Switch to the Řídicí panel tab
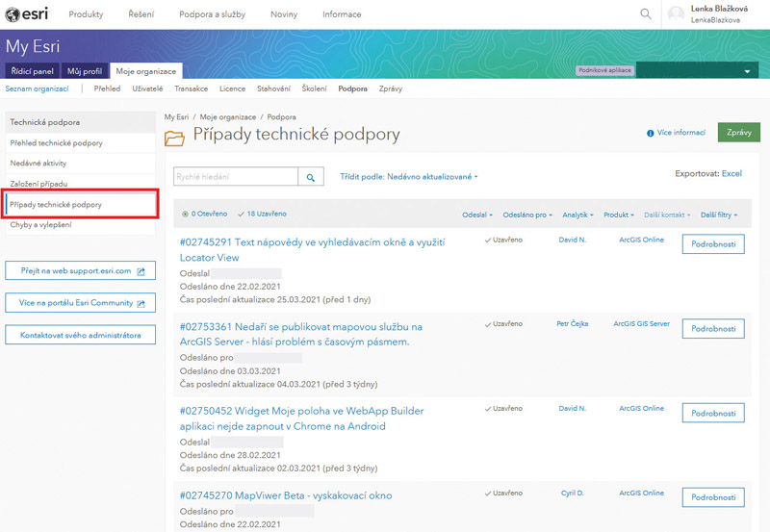Viewport: 770px width, 532px height. pyautogui.click(x=32, y=71)
